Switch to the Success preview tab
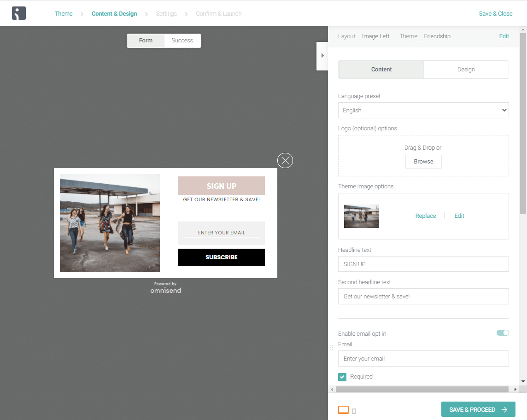This screenshot has width=527, height=420. click(x=182, y=41)
